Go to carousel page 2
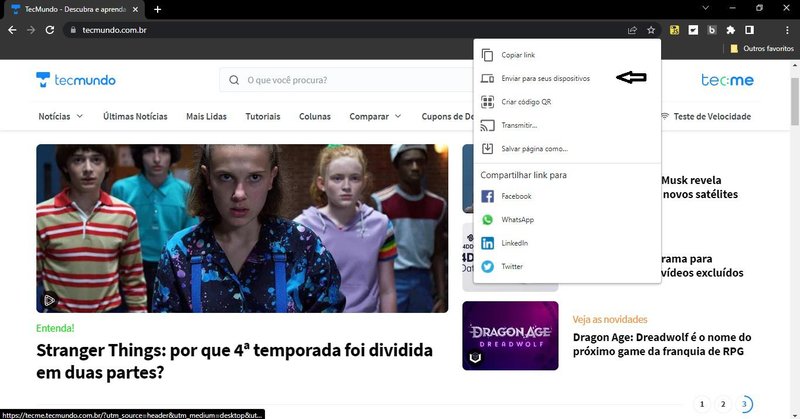Screen dimensions: 800x419 tap(723, 404)
